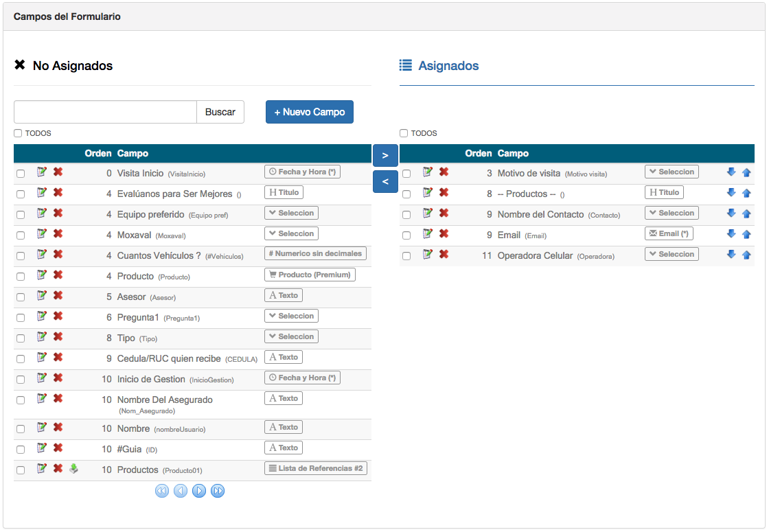Click the Nombre del Contacto field name
Viewport: 769px width, 532px height.
click(540, 215)
